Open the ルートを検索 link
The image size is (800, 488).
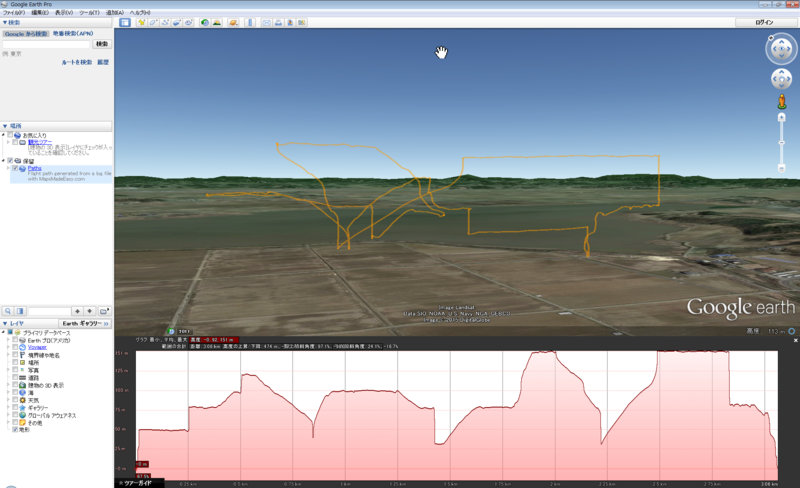(x=77, y=62)
